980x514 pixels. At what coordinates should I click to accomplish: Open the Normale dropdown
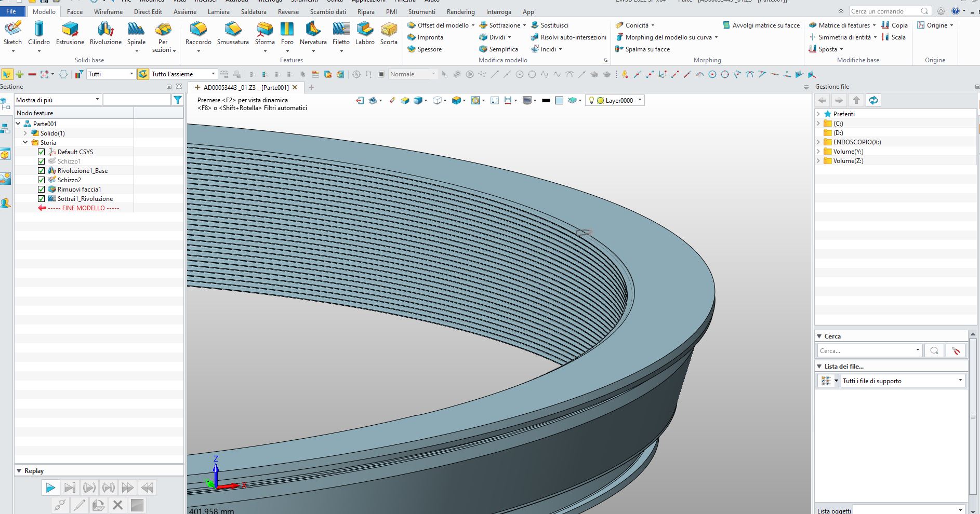pyautogui.click(x=414, y=74)
